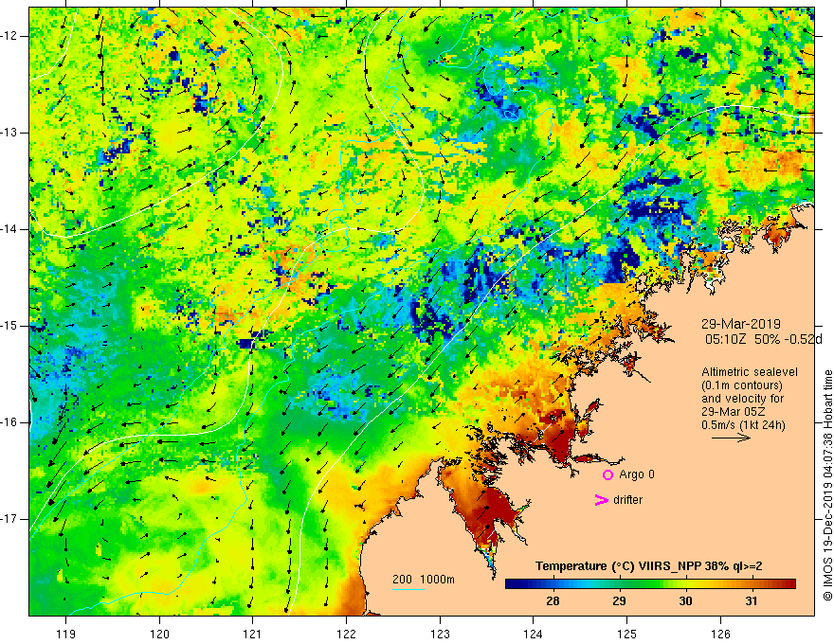Click the latitude axis label -12
Image resolution: width=834 pixels, height=644 pixels.
pos(9,36)
